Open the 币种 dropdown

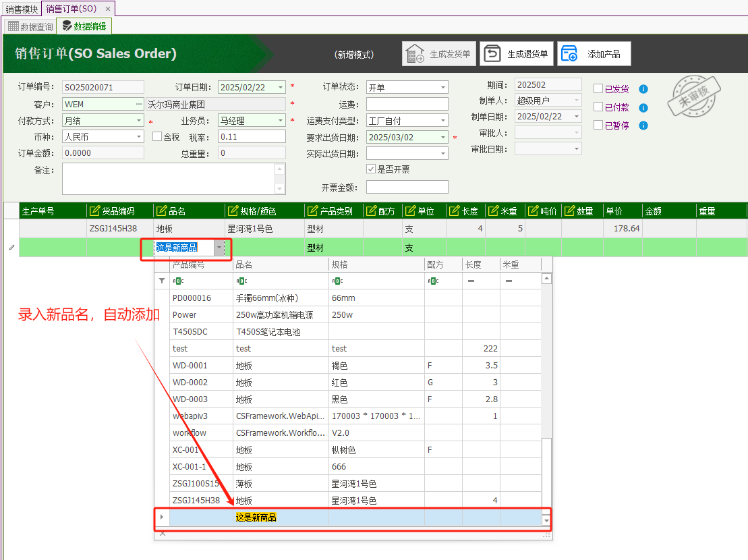click(139, 136)
